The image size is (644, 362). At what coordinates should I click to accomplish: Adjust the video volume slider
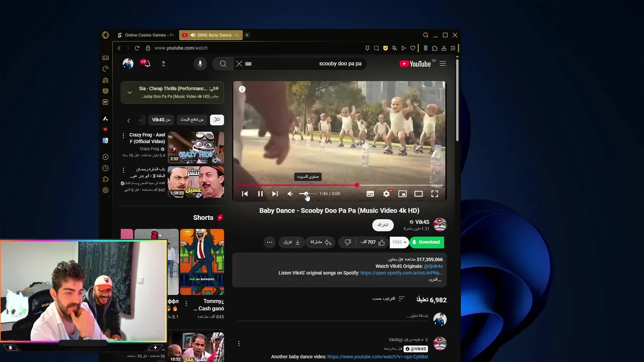[307, 194]
